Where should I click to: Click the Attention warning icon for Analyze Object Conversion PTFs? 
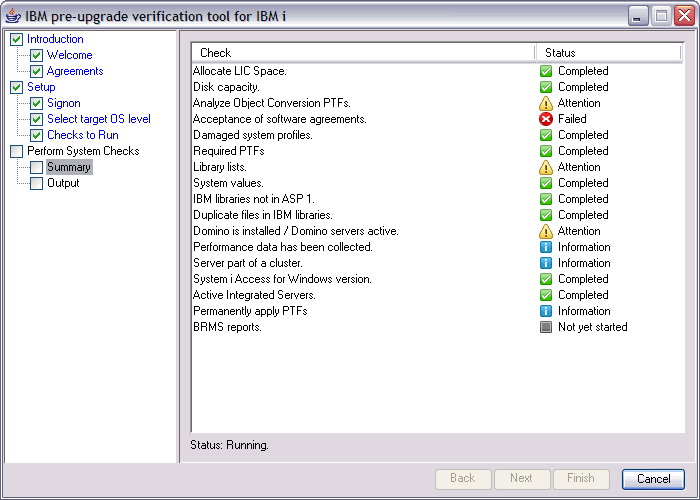[546, 103]
